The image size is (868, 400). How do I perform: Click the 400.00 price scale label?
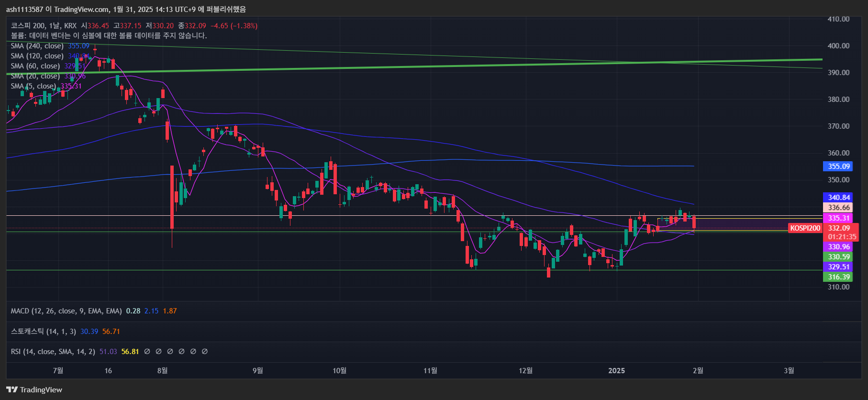pyautogui.click(x=838, y=46)
